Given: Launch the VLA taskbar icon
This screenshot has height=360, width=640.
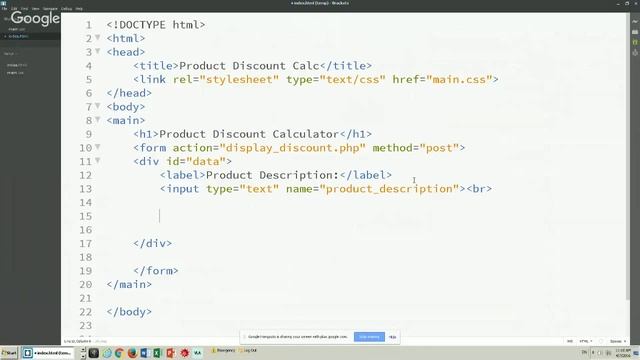Looking at the screenshot, I should 198,353.
